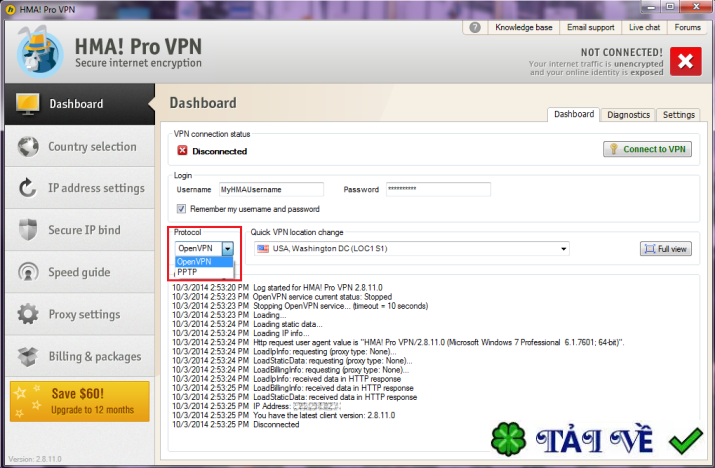The width and height of the screenshot is (715, 468).
Task: Click log line "Http request user agent value"
Action: tap(398, 343)
